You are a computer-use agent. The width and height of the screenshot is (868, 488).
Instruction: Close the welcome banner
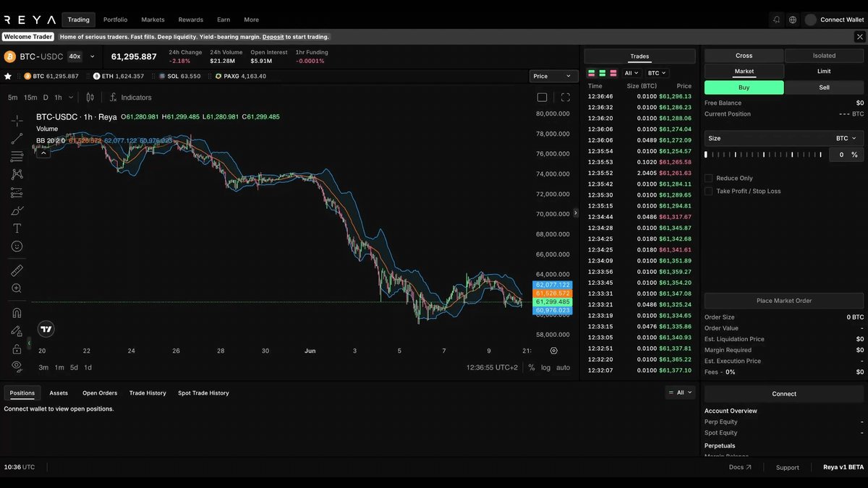pos(859,36)
